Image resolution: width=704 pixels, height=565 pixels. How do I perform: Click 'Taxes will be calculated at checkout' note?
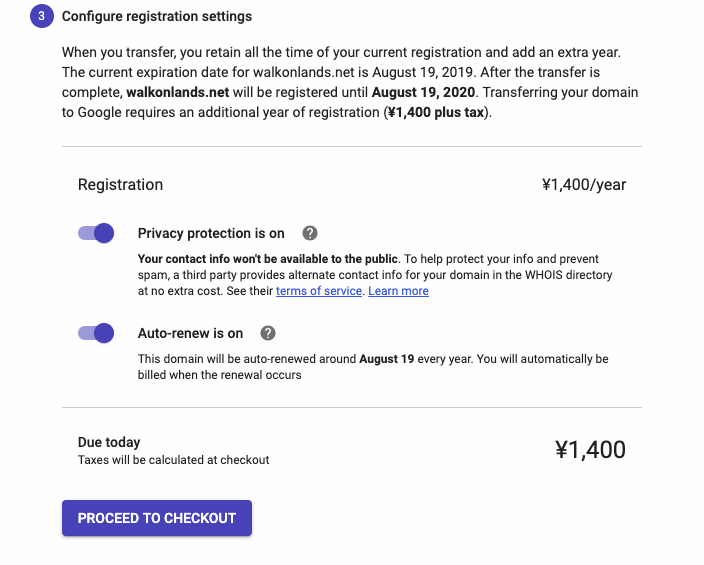[x=173, y=460]
